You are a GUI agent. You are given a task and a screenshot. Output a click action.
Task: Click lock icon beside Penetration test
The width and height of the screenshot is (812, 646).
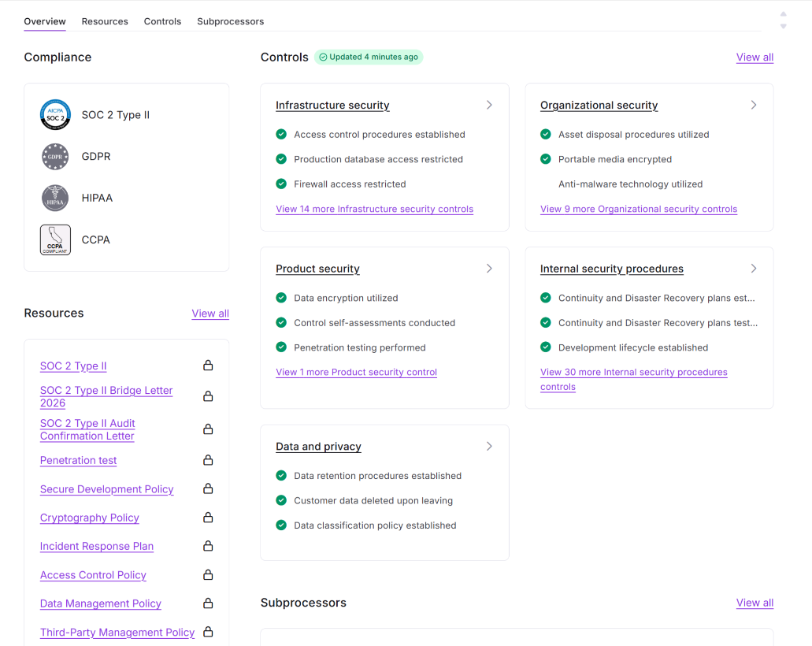tap(208, 460)
